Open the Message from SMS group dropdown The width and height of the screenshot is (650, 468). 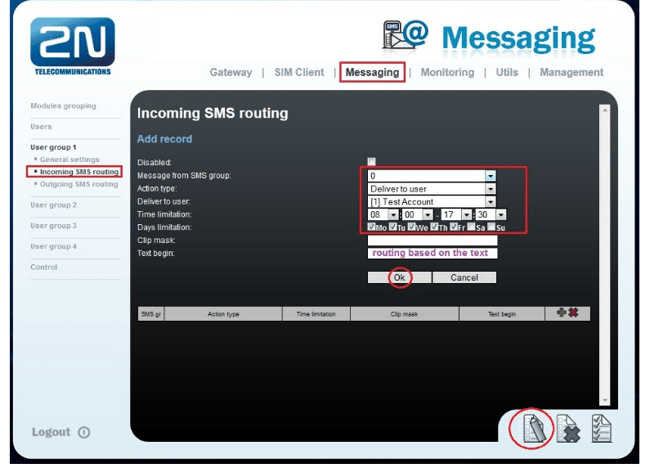pyautogui.click(x=432, y=176)
